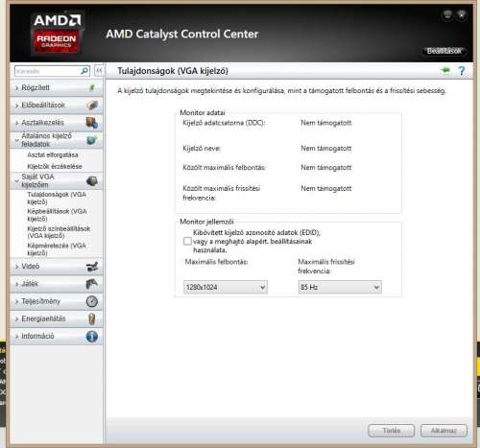Select Kijelző színbeállítások (VGA kijelző)
The width and height of the screenshot is (480, 448).
[59, 232]
